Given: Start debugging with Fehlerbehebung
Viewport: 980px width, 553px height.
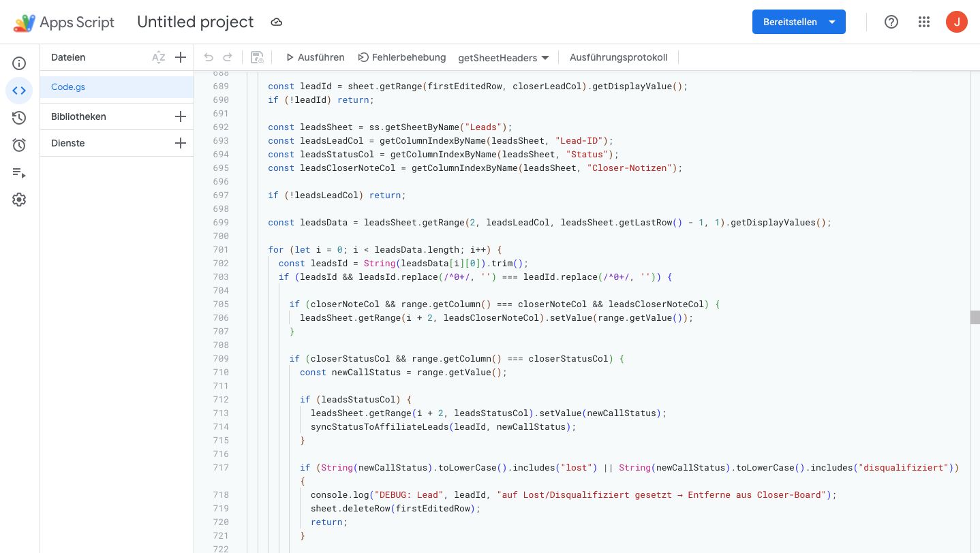Looking at the screenshot, I should pyautogui.click(x=402, y=58).
